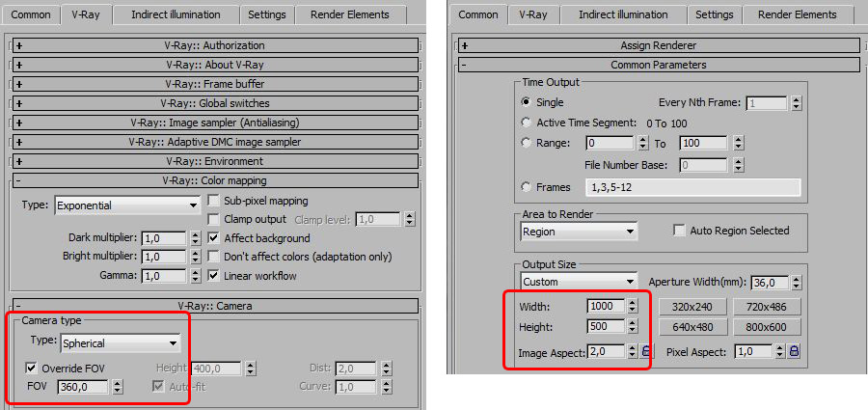Open the Render Elements tab on right panel
The height and width of the screenshot is (410, 868).
798,15
